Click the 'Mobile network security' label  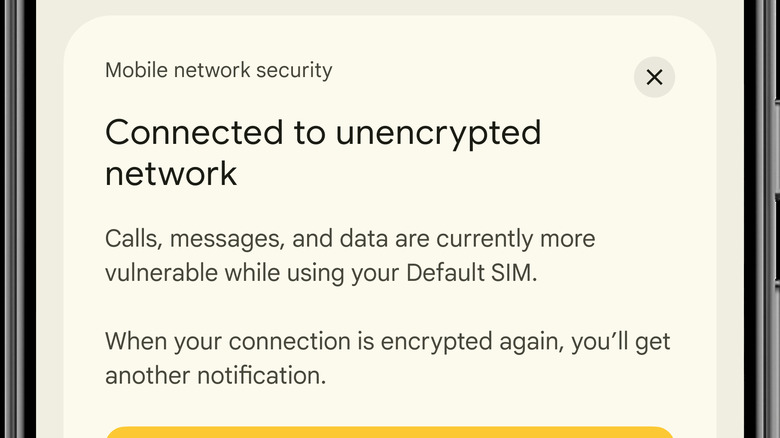click(218, 71)
